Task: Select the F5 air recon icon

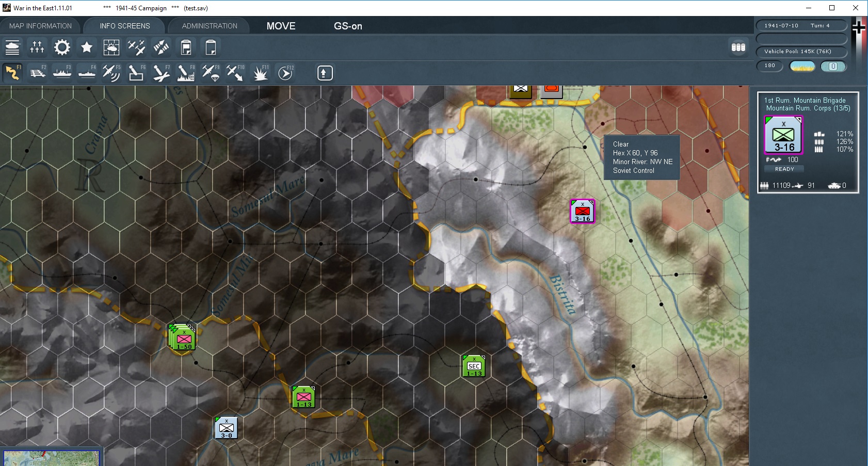Action: point(111,73)
